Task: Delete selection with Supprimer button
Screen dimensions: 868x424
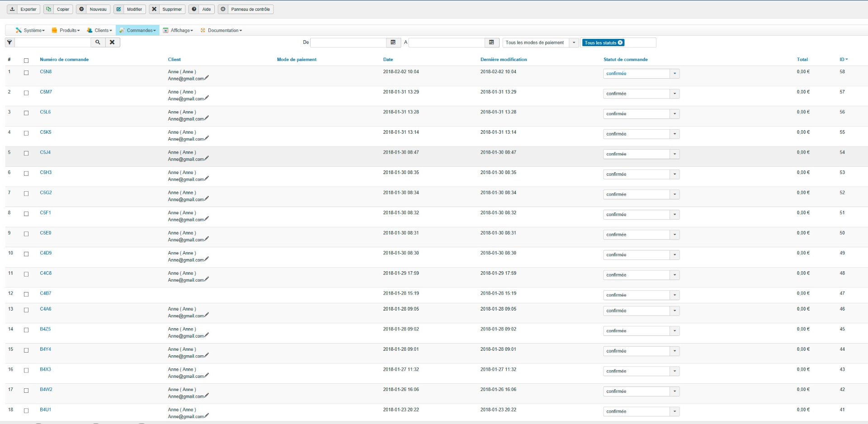Action: 167,9
